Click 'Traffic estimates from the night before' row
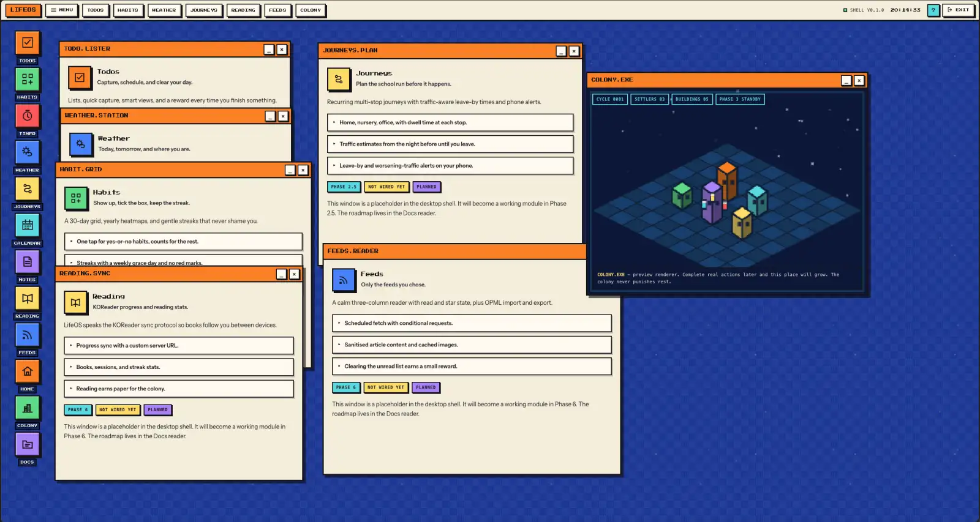The width and height of the screenshot is (980, 522). [450, 144]
